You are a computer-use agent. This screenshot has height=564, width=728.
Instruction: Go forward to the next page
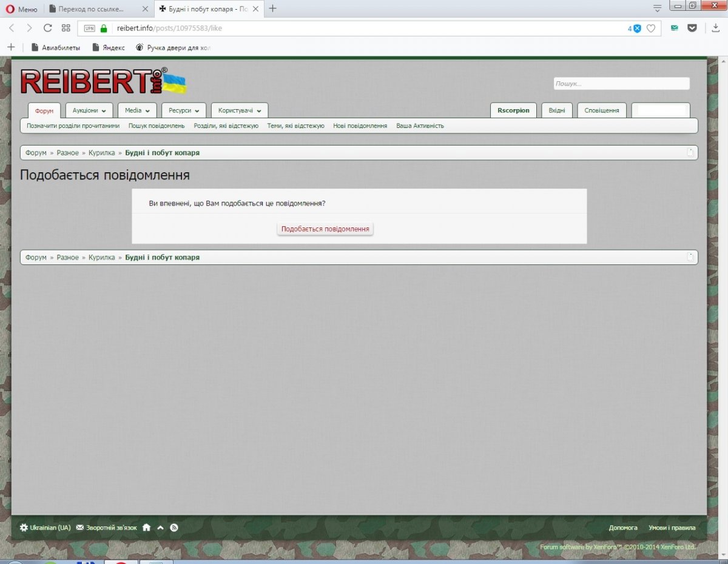pos(29,28)
